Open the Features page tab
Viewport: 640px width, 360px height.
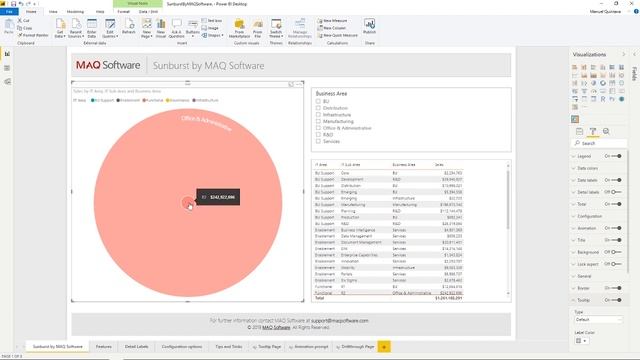[x=104, y=347]
